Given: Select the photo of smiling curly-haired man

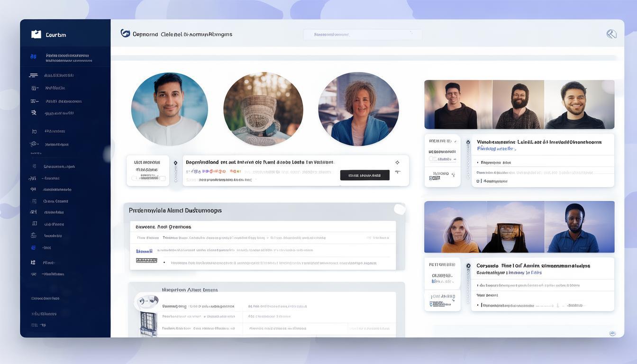Looking at the screenshot, I should tap(579, 104).
